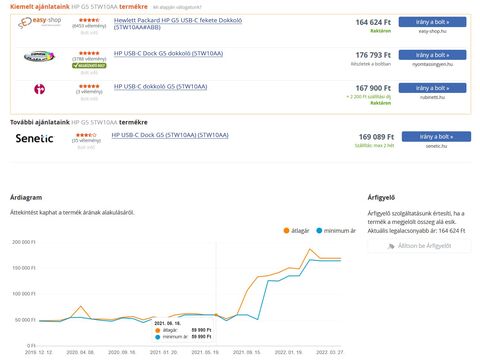Open the easy-shop store logo
Image resolution: width=480 pixels, height=360 pixels.
point(39,22)
